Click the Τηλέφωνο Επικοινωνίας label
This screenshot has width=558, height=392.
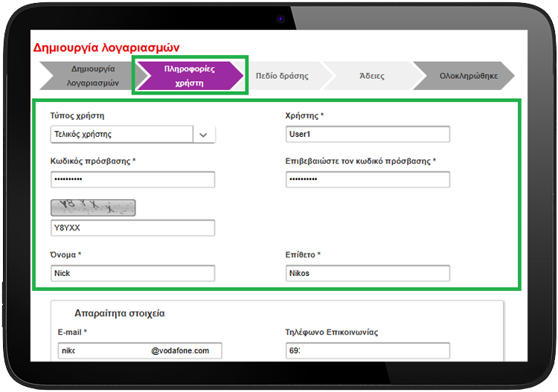[332, 332]
